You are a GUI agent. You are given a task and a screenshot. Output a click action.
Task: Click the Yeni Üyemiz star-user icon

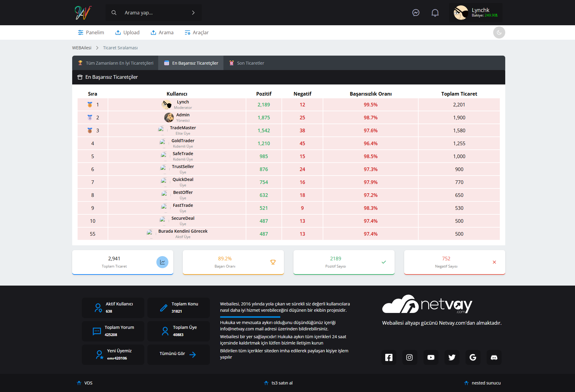pos(99,355)
